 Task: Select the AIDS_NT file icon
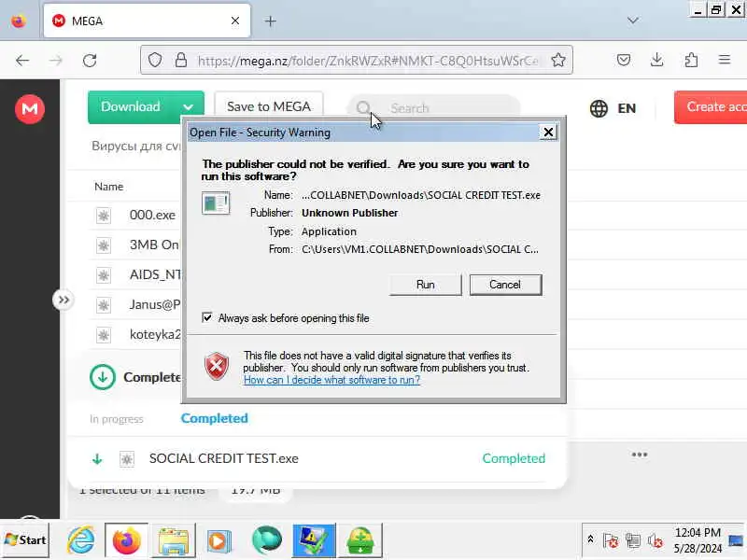pos(104,275)
